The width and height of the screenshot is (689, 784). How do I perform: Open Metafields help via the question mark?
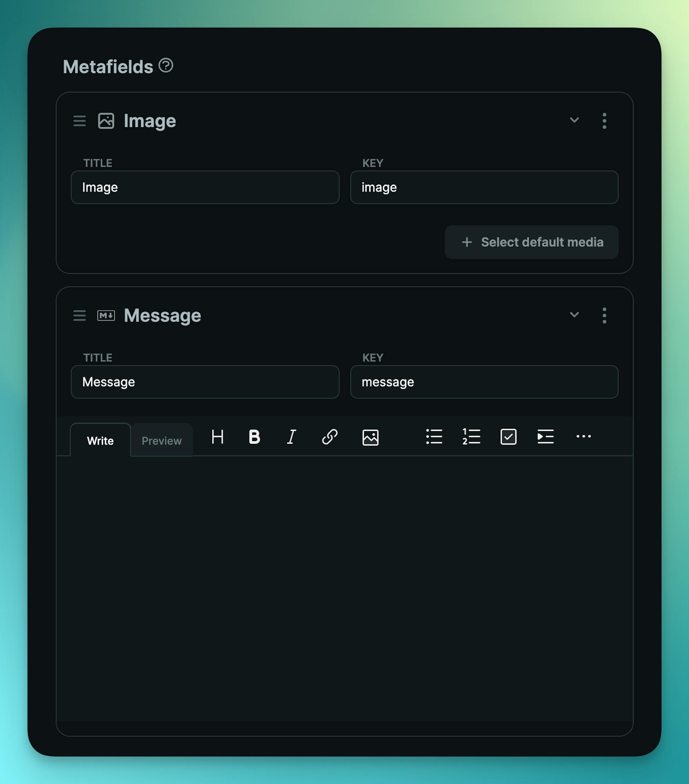pos(166,66)
